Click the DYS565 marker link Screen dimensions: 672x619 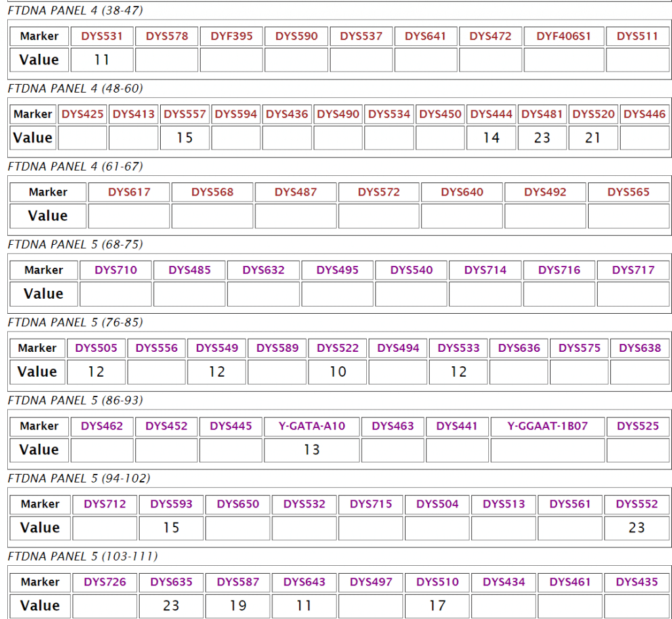pos(628,192)
